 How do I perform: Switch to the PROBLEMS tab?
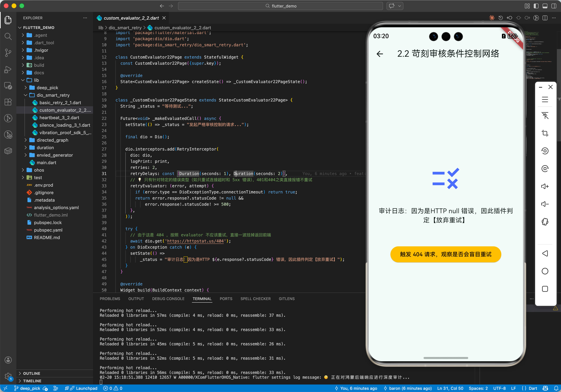110,299
